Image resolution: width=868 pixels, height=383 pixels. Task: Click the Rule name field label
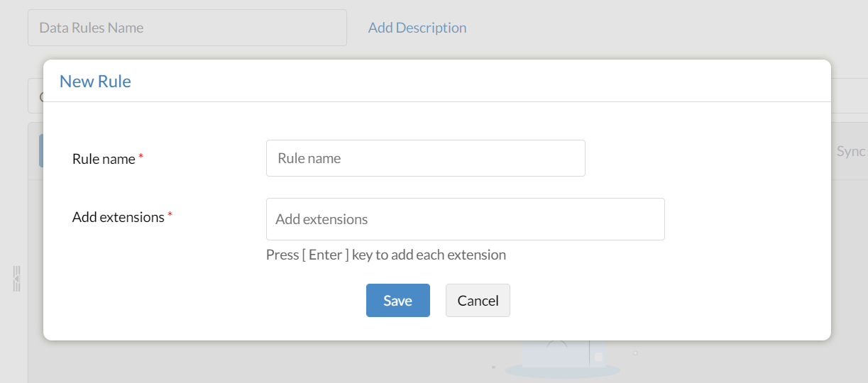coord(104,159)
